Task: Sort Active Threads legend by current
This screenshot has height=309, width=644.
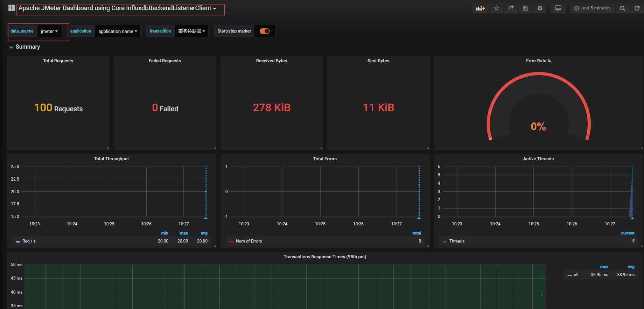Action: [628, 233]
